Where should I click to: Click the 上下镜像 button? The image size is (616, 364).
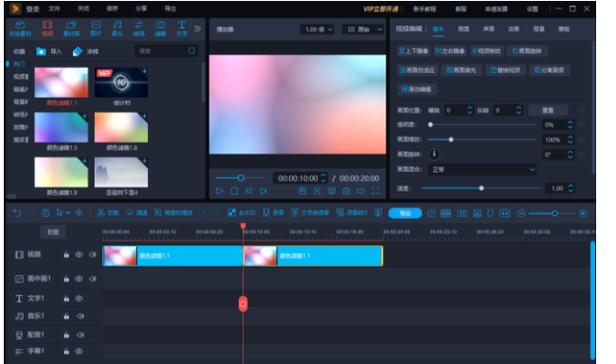tap(414, 51)
